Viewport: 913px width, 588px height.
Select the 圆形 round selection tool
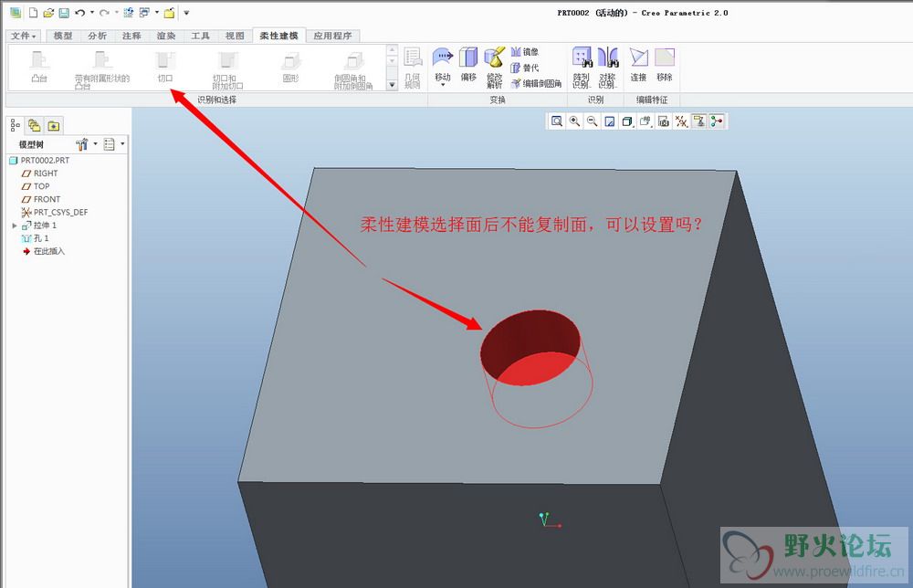click(x=290, y=67)
